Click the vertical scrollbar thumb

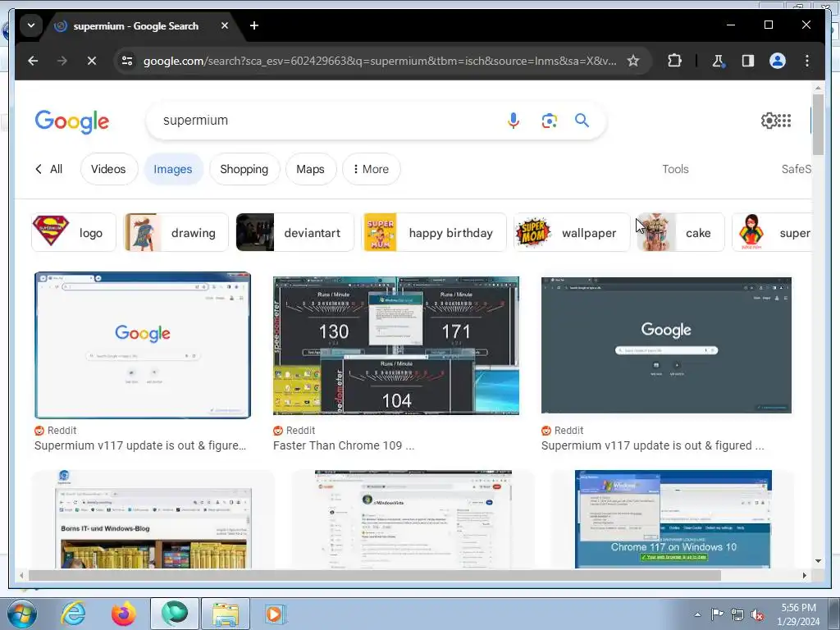818,125
